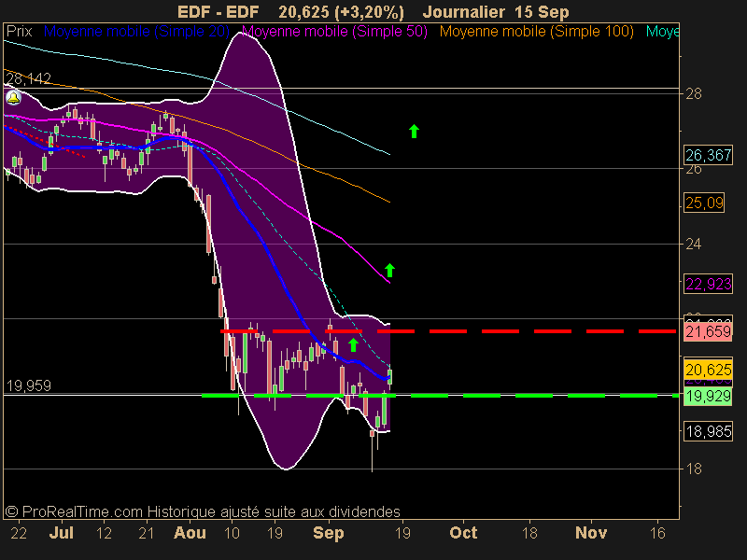Click the 19,959 level label
The width and height of the screenshot is (747, 560).
[29, 385]
